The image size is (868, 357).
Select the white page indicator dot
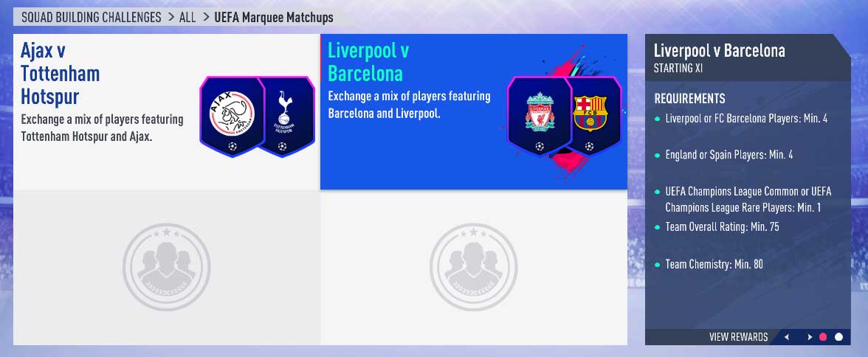pos(838,337)
